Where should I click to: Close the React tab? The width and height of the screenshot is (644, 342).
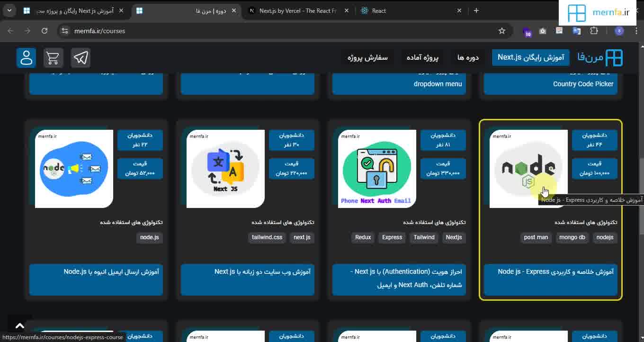459,10
